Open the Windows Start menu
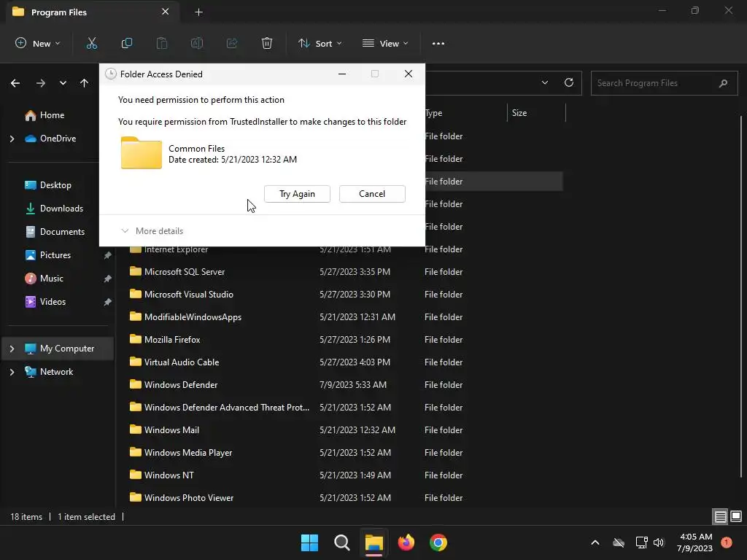The width and height of the screenshot is (747, 560). point(309,542)
